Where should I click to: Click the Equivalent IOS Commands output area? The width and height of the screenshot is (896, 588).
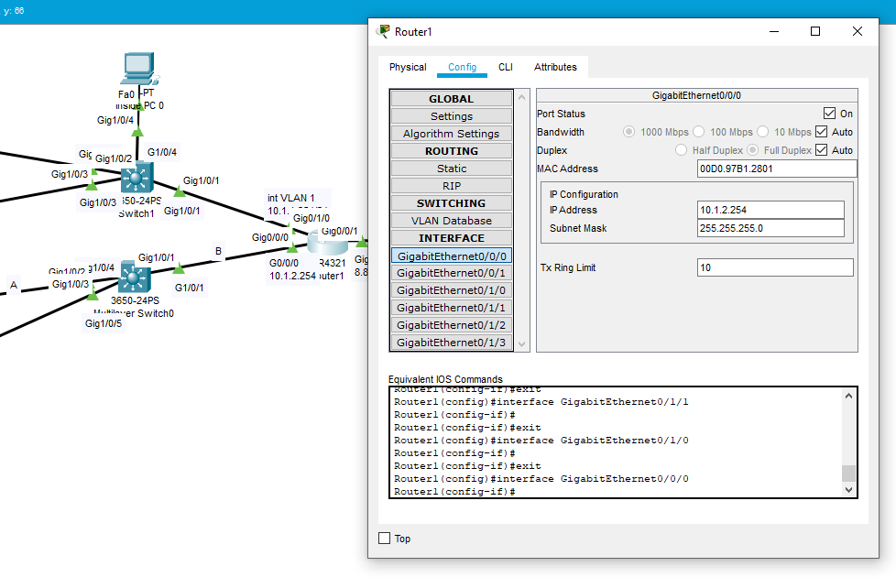coord(616,442)
